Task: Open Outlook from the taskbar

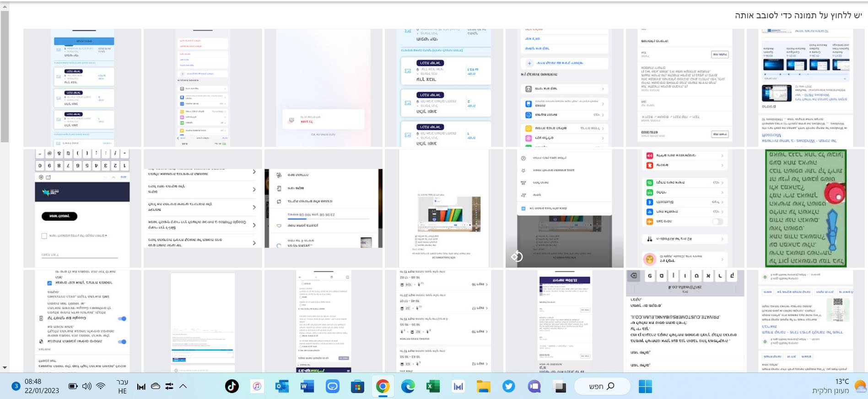Action: click(282, 387)
